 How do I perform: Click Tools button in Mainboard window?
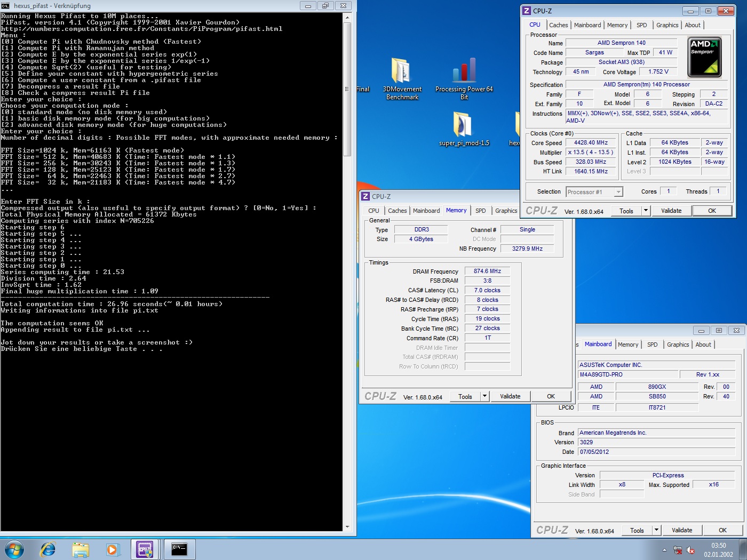(x=637, y=530)
